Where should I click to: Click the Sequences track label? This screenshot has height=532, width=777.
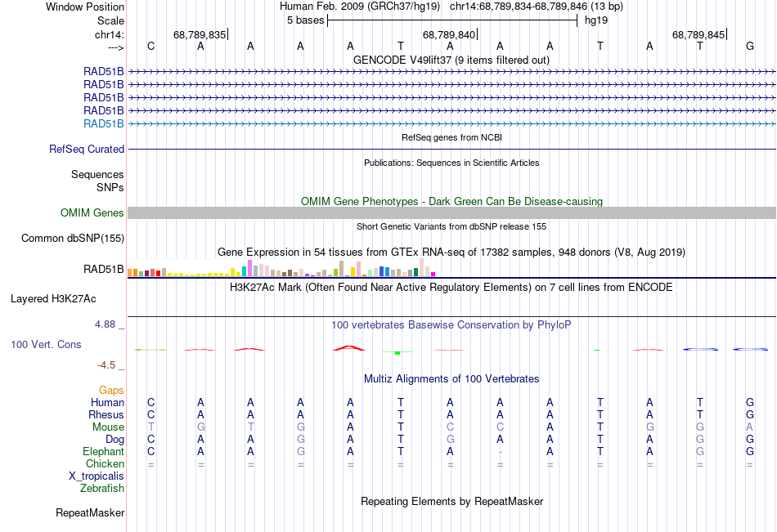[x=97, y=174]
